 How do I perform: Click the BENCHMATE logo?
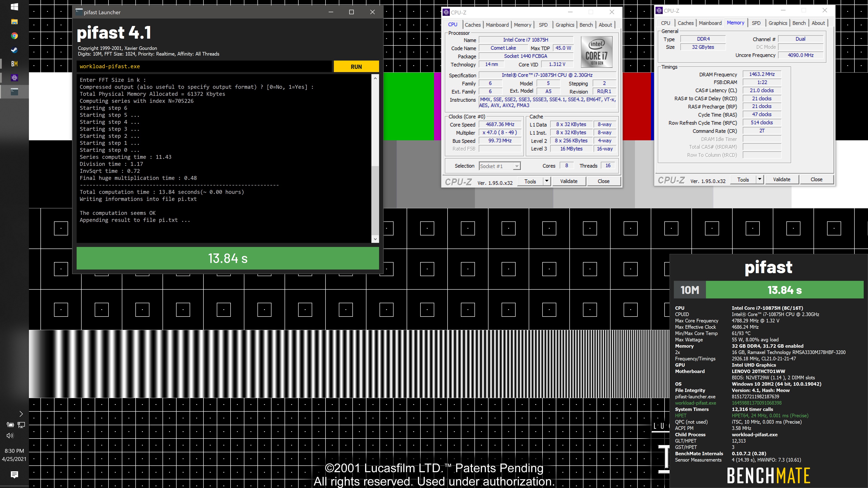[x=769, y=476]
